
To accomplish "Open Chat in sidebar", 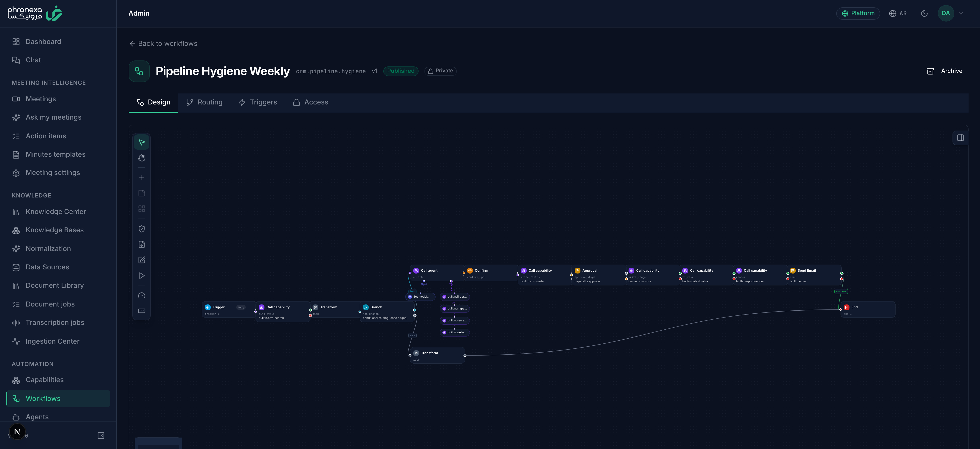I will pos(58,60).
